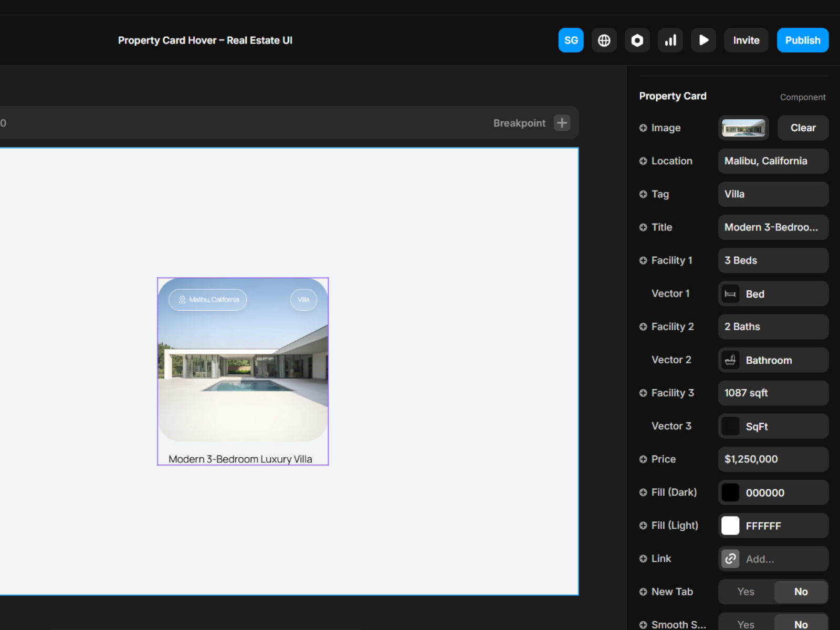Click the Price input field

tap(773, 459)
